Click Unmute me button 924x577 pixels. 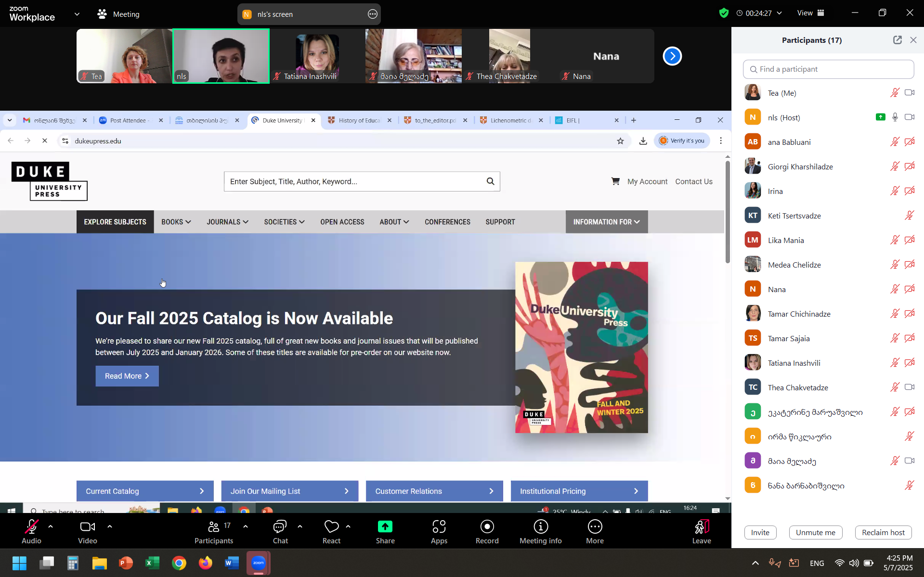point(815,532)
